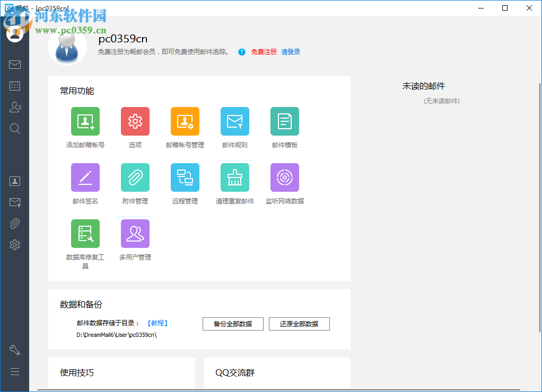This screenshot has height=392, width=542.
Task: Open the 选项 settings icon
Action: (135, 121)
